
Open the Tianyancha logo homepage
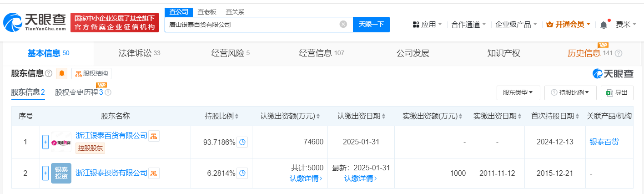35,23
